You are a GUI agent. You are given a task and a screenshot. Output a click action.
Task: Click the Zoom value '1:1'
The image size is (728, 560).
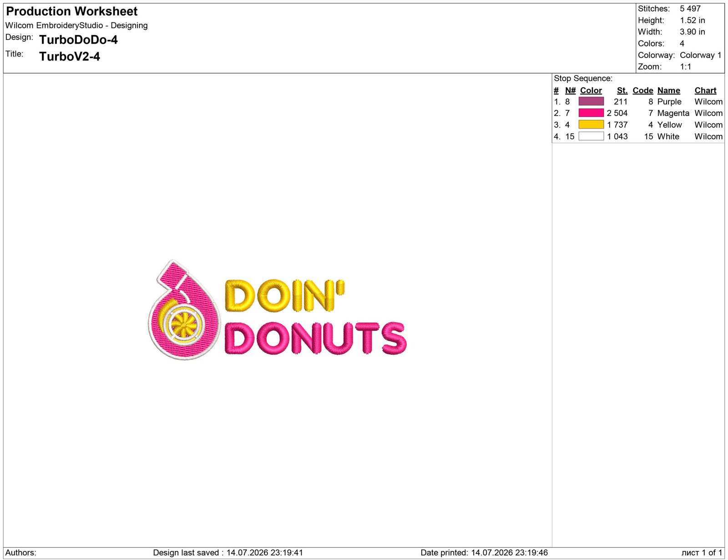(x=686, y=67)
